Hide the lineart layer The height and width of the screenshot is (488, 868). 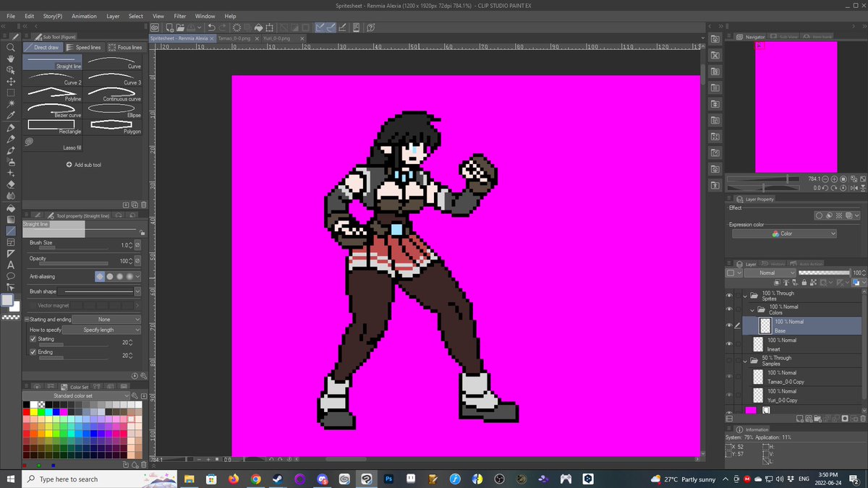pos(729,344)
